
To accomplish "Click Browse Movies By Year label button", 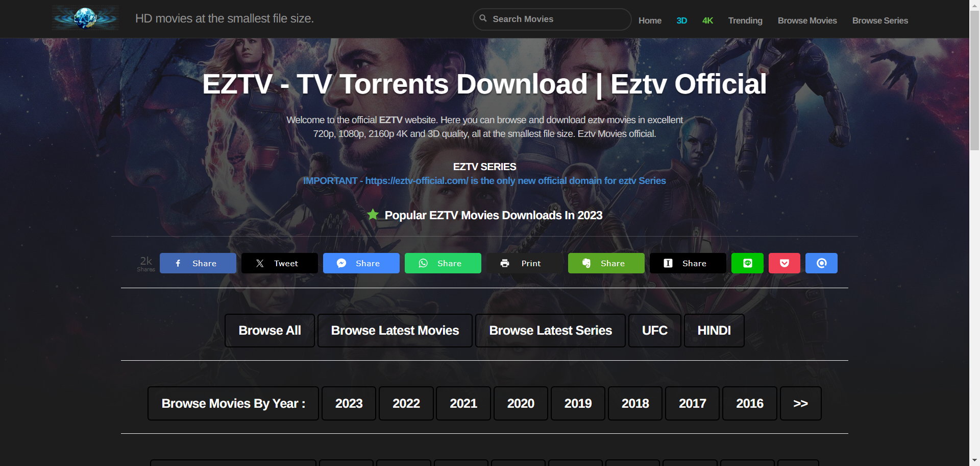I will pos(233,404).
